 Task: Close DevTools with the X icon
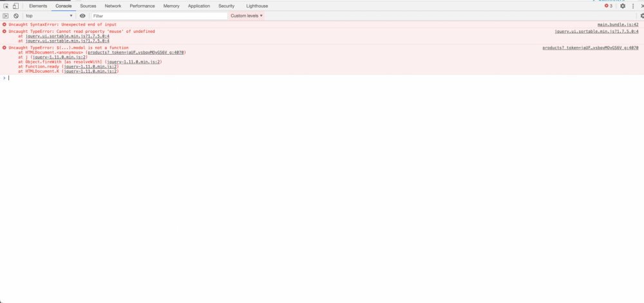642,6
